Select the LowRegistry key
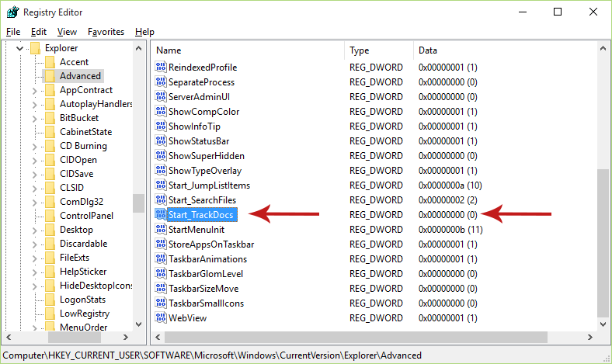Viewport: 612px width, 364px height. [85, 314]
